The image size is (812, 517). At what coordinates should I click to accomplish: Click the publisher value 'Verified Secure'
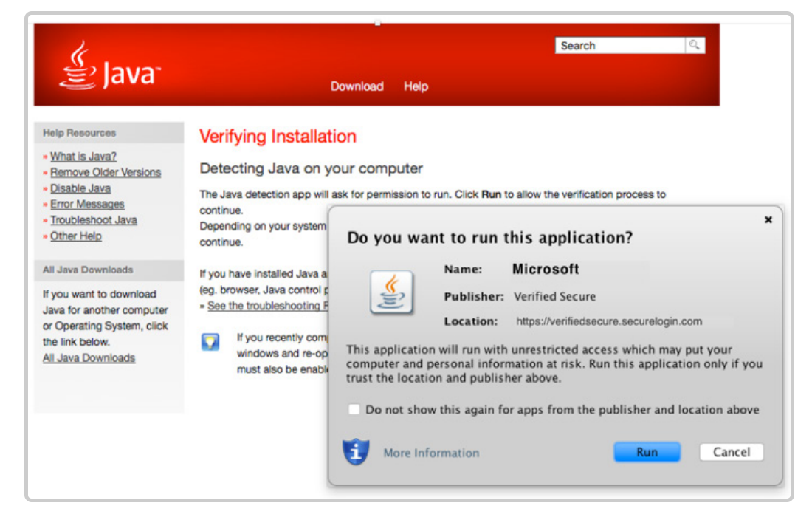click(x=554, y=296)
